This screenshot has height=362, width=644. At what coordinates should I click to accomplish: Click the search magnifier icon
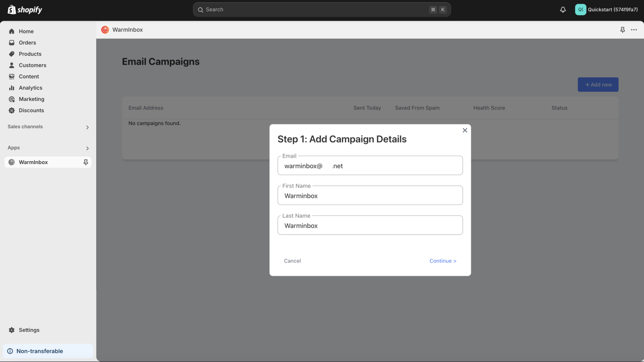[200, 9]
